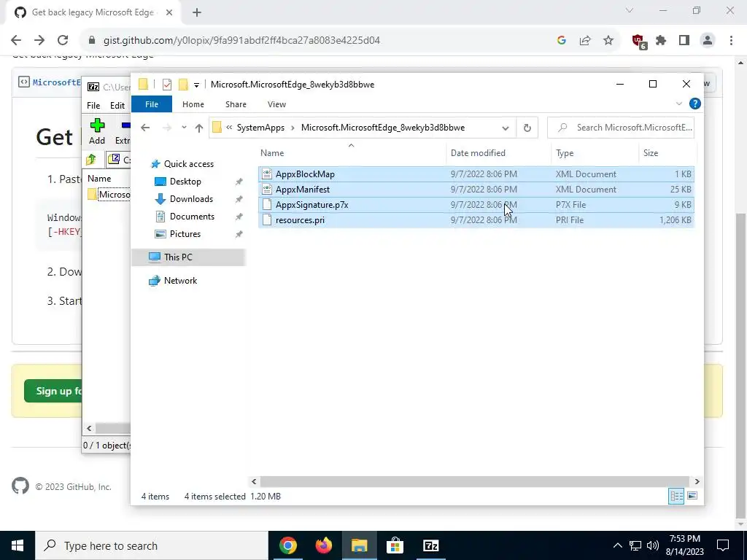The image size is (747, 560).
Task: Expand the Explorer ribbon chevron
Action: click(x=679, y=104)
